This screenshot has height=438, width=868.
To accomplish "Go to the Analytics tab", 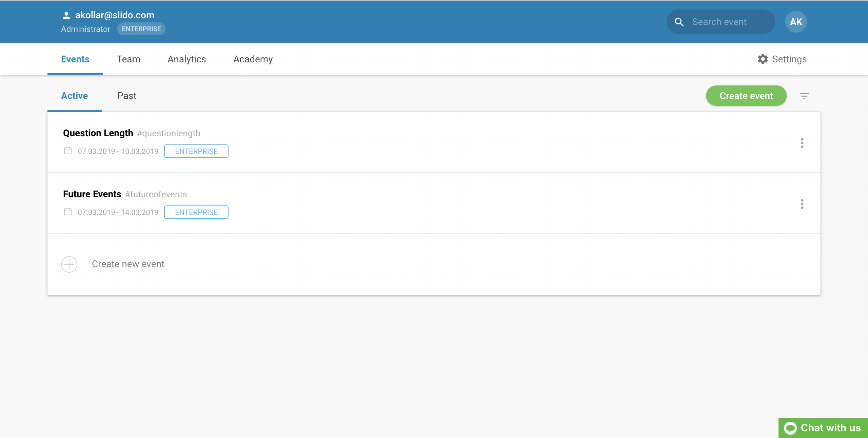I will coord(186,59).
